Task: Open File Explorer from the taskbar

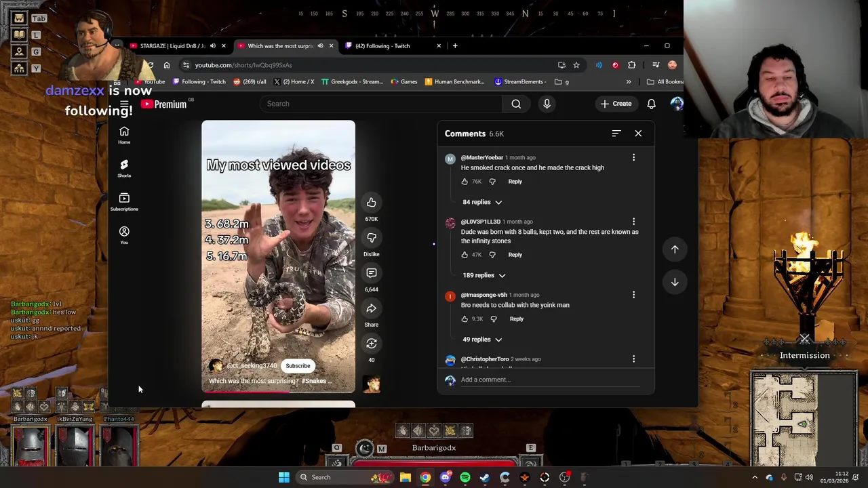Action: click(405, 477)
